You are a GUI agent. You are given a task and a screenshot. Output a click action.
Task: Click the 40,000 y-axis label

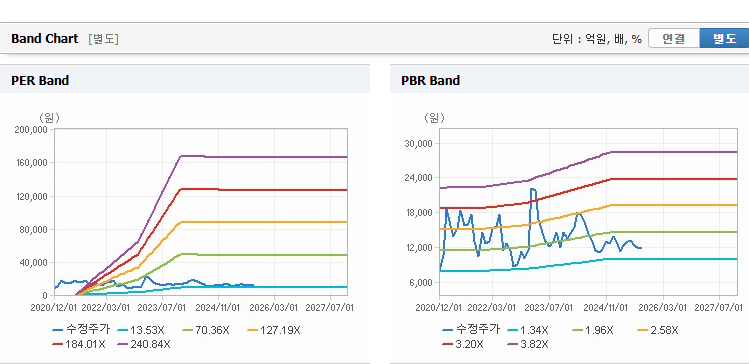point(33,262)
